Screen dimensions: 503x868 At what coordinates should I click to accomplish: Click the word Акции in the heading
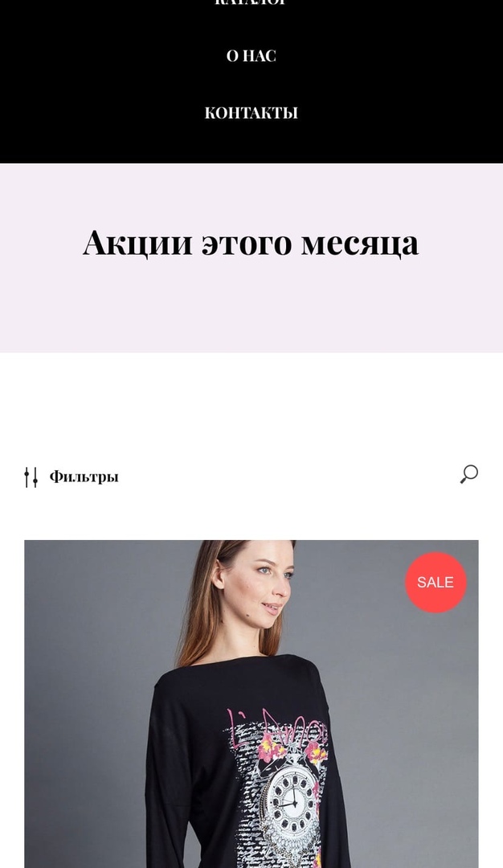tap(137, 243)
